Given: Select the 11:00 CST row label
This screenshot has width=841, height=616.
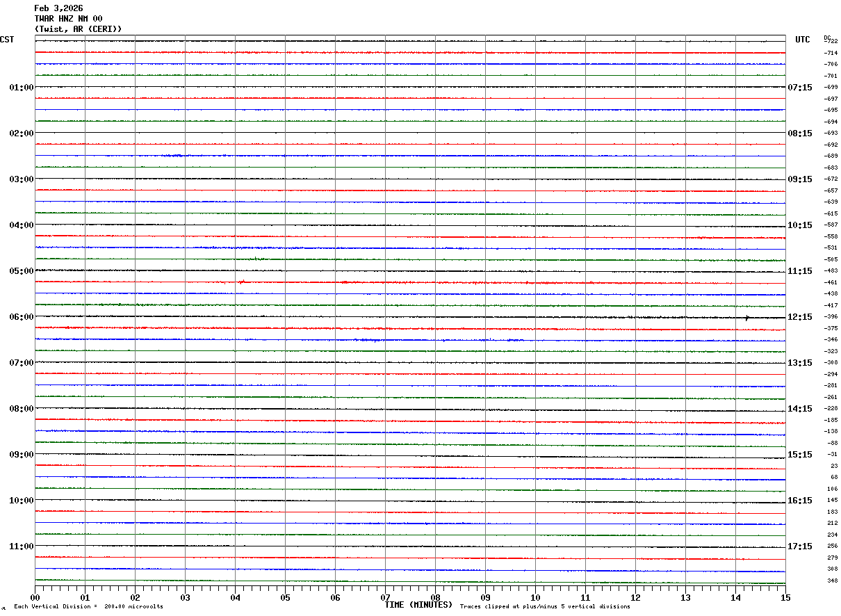Looking at the screenshot, I should 22,546.
